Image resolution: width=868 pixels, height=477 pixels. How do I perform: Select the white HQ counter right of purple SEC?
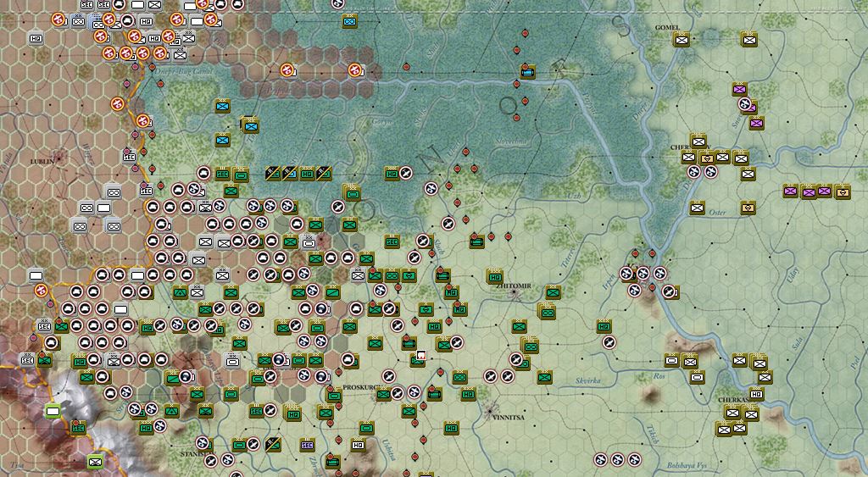[x=358, y=445]
